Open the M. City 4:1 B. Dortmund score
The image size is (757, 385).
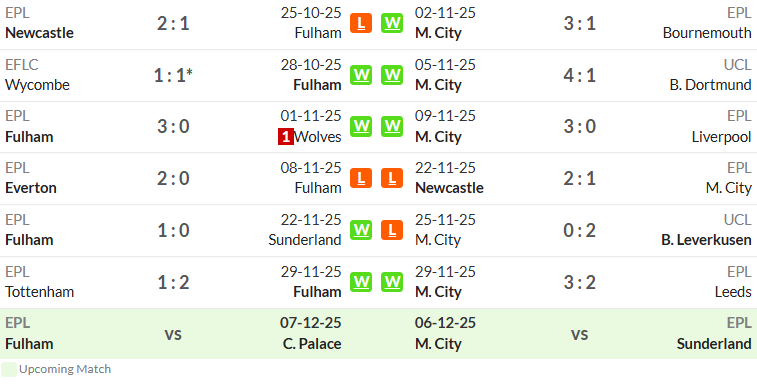pyautogui.click(x=579, y=75)
